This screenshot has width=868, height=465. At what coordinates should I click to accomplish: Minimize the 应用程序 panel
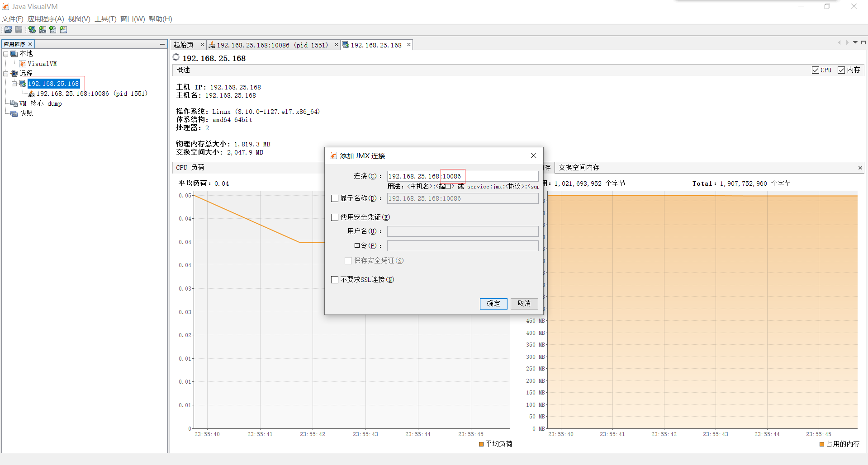[x=162, y=44]
